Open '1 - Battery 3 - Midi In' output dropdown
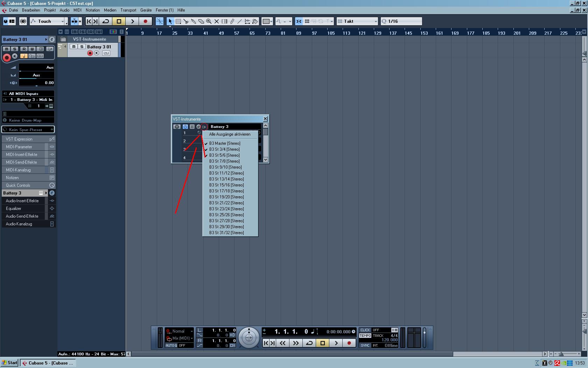 pyautogui.click(x=28, y=100)
